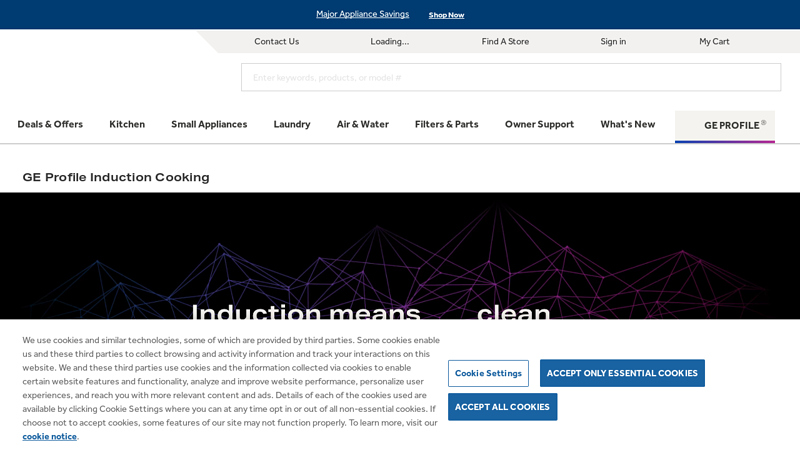The image size is (800, 450).
Task: Open the Deals & Offers menu
Action: click(50, 124)
